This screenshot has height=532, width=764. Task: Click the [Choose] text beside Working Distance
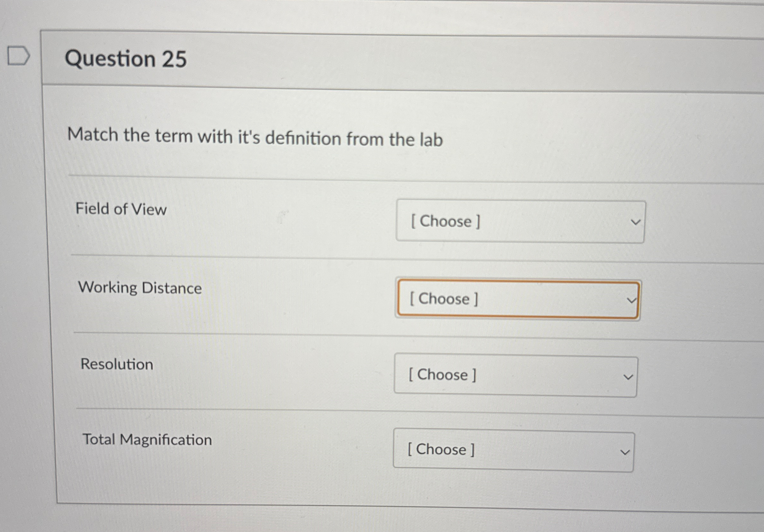click(443, 299)
